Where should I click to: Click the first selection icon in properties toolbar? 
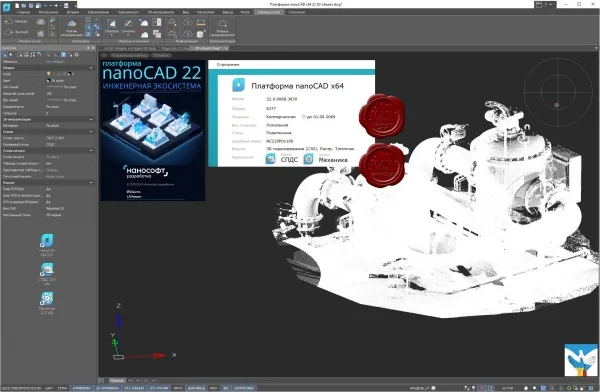click(x=5, y=55)
